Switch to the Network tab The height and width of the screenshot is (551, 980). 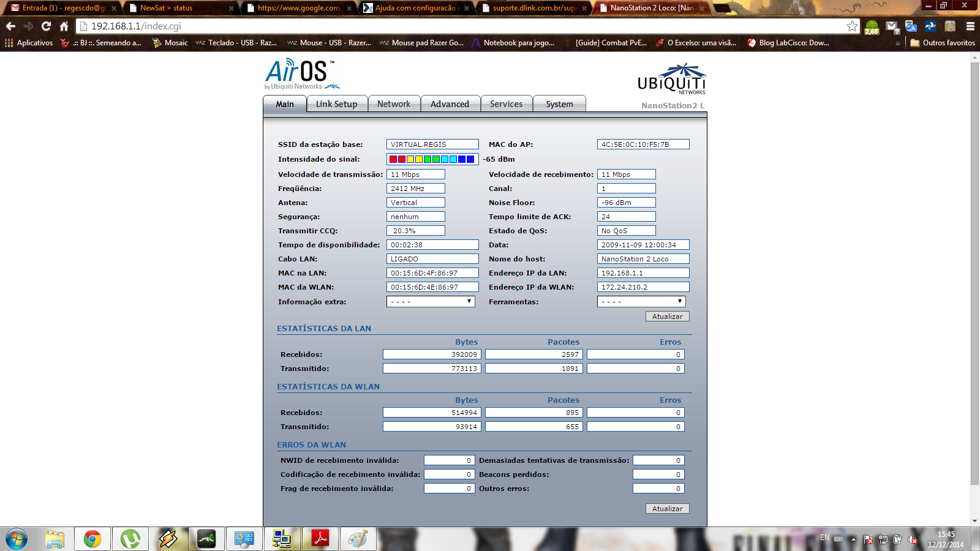pos(394,104)
